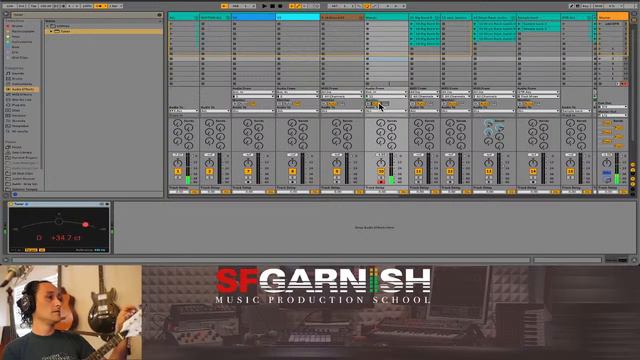Start playback with the transport Play button
This screenshot has height=360, width=640.
point(264,6)
